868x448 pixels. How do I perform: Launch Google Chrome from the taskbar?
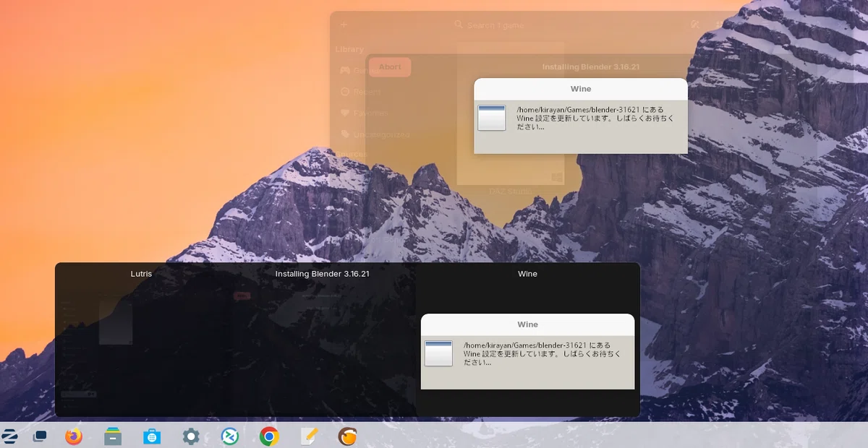(x=269, y=436)
